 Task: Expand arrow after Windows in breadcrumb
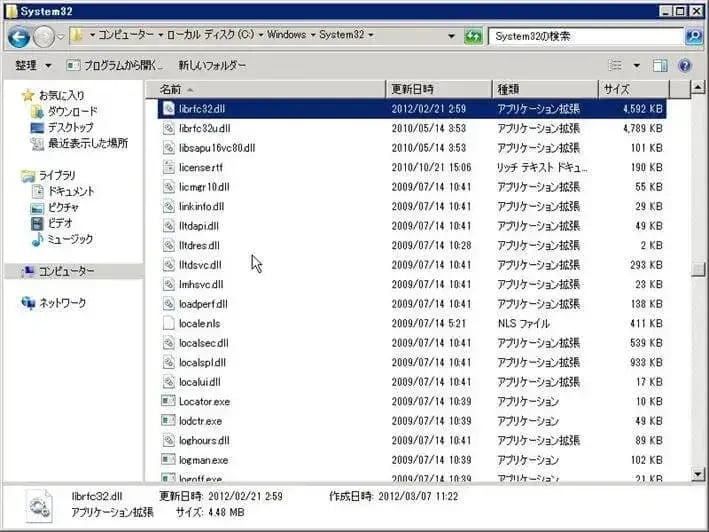point(312,35)
